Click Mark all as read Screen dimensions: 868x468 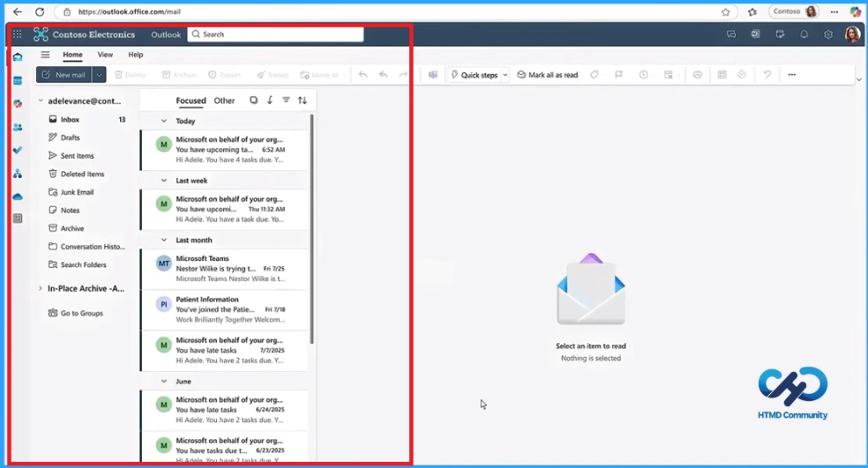pyautogui.click(x=548, y=75)
